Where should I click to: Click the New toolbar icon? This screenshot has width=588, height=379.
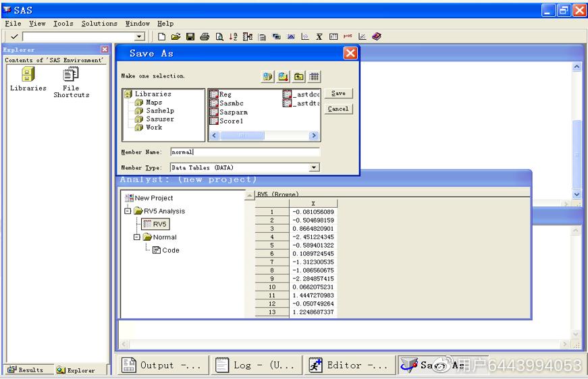click(162, 36)
